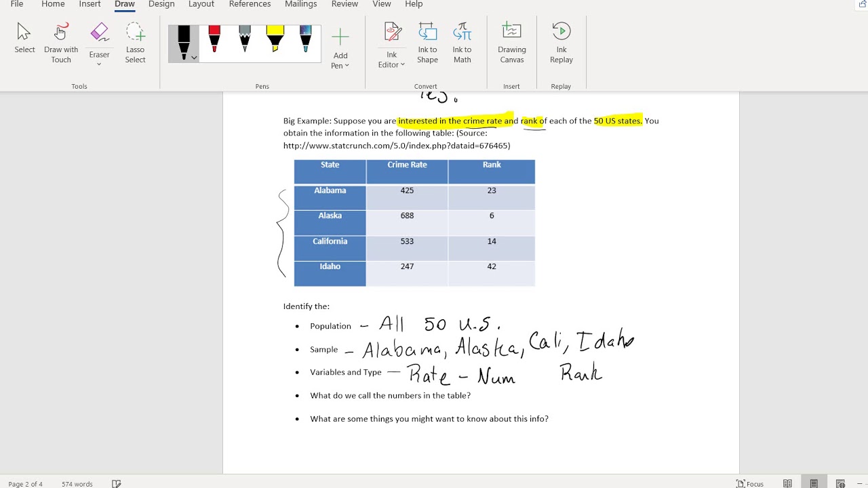Click crime rate value 425
868x488 pixels.
point(407,190)
